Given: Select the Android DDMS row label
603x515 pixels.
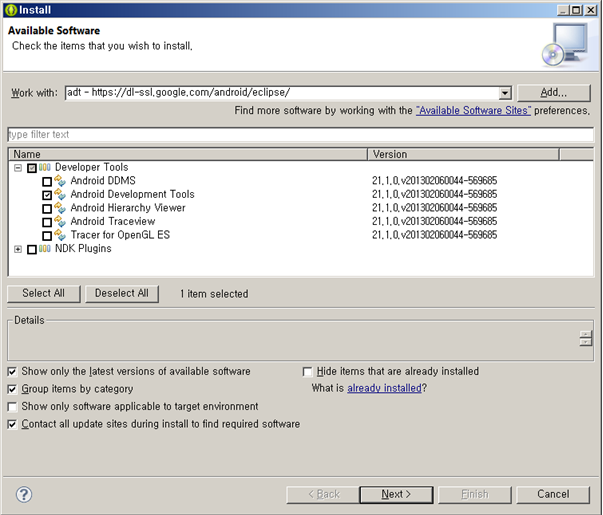Looking at the screenshot, I should tap(103, 181).
